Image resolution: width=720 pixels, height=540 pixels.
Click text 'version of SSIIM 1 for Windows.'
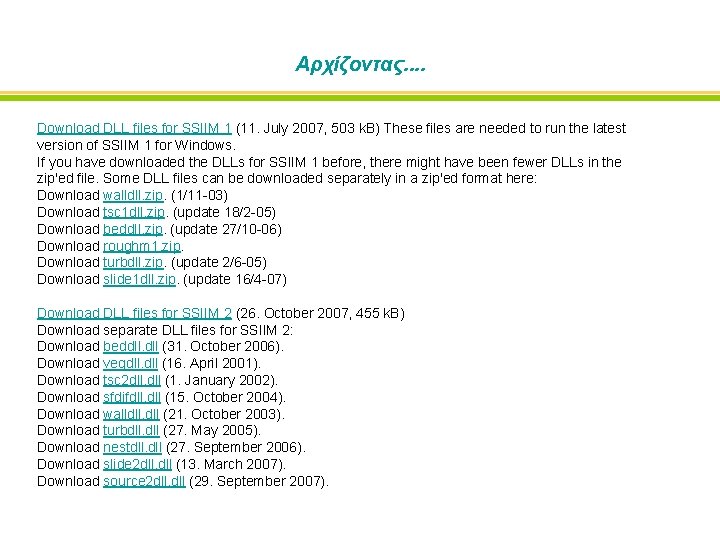(136, 146)
